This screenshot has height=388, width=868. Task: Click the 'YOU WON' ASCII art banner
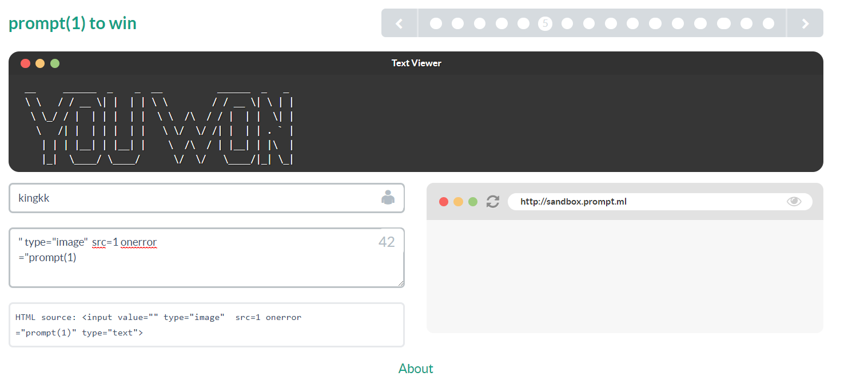tap(160, 126)
